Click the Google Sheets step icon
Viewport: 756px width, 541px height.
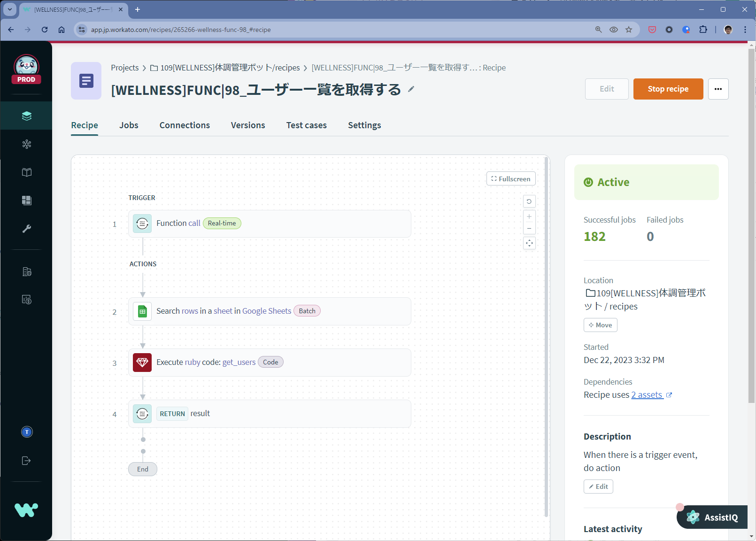pyautogui.click(x=142, y=311)
